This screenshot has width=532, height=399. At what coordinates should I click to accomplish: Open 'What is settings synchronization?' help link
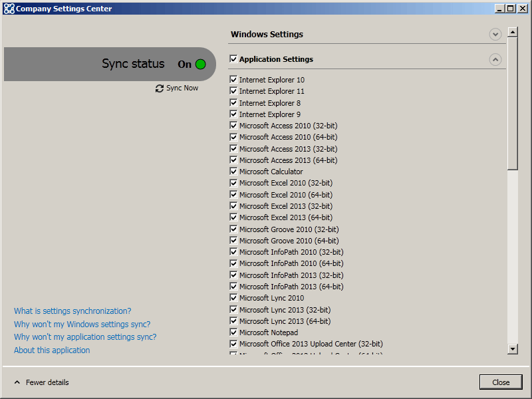tap(72, 311)
